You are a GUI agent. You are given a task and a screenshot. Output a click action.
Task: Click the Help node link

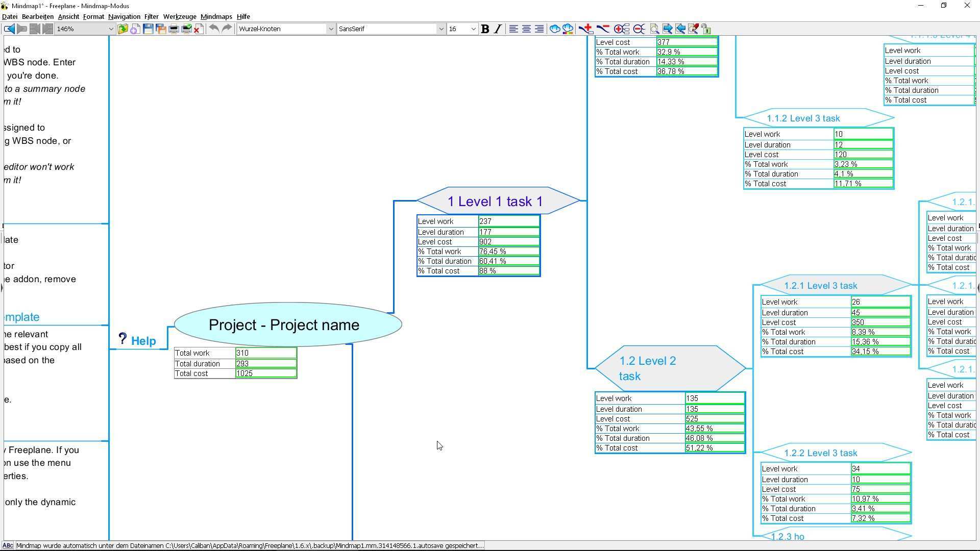click(x=143, y=341)
